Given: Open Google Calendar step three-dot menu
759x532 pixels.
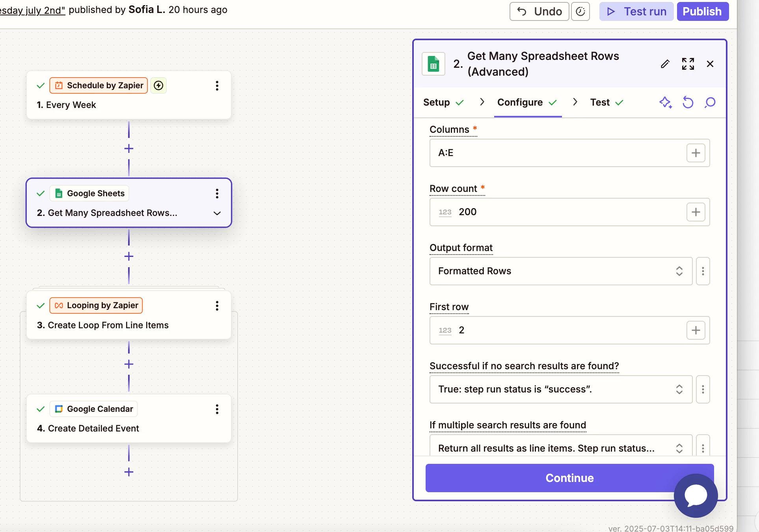Looking at the screenshot, I should tap(217, 409).
